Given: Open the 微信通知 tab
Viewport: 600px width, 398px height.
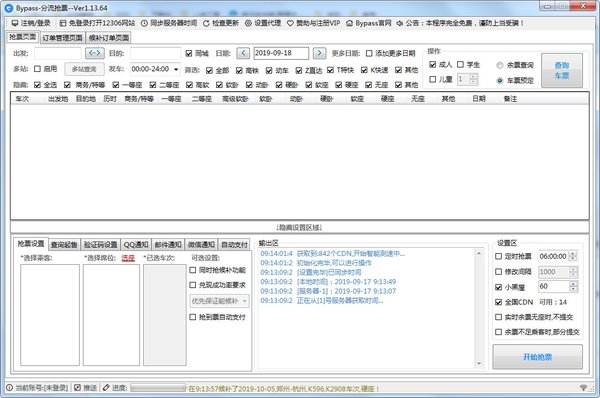Looking at the screenshot, I should coord(201,245).
